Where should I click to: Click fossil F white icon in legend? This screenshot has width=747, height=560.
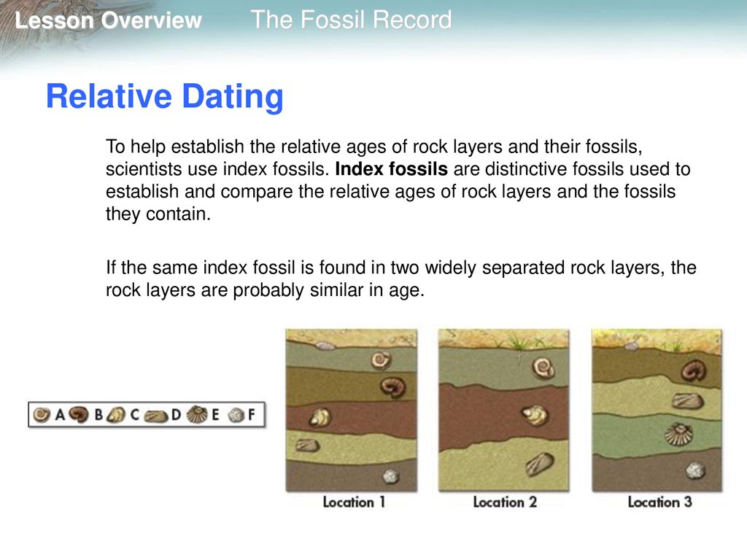point(236,415)
